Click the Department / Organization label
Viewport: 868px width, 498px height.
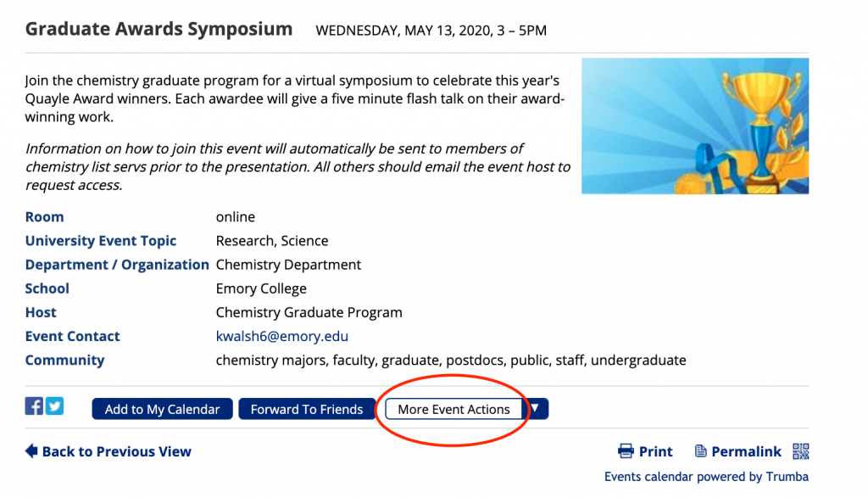[x=117, y=264]
